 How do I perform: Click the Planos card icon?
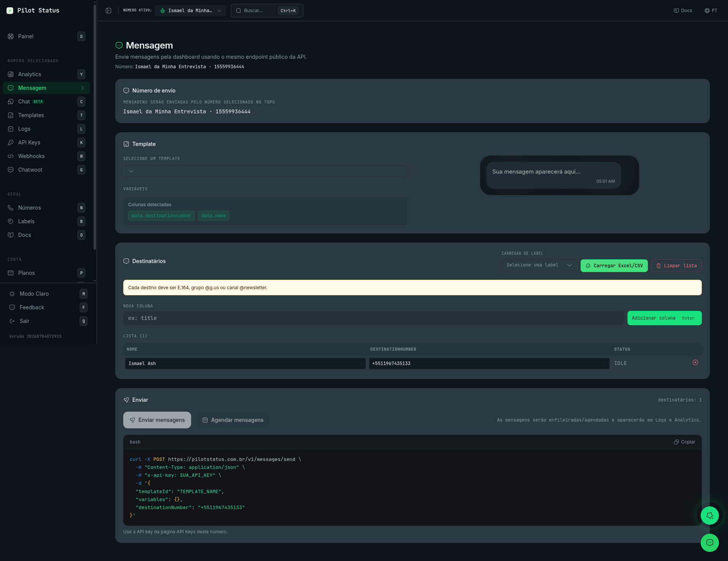pos(11,273)
